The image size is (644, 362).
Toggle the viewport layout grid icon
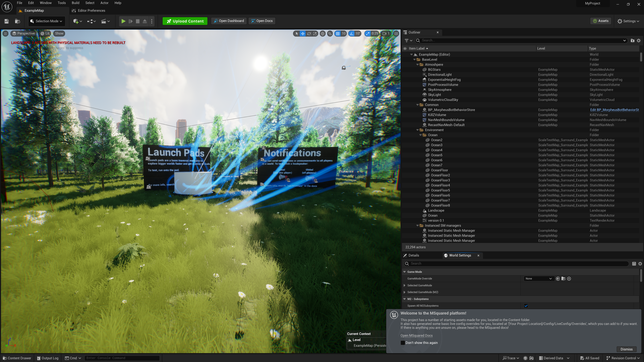point(396,34)
